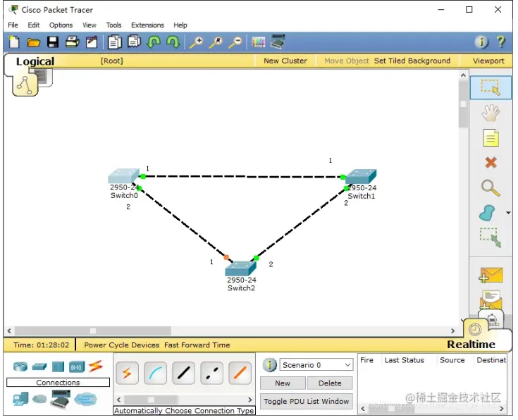The height and width of the screenshot is (420, 518).
Task: Switch to the Realtime mode tab
Action: (471, 345)
